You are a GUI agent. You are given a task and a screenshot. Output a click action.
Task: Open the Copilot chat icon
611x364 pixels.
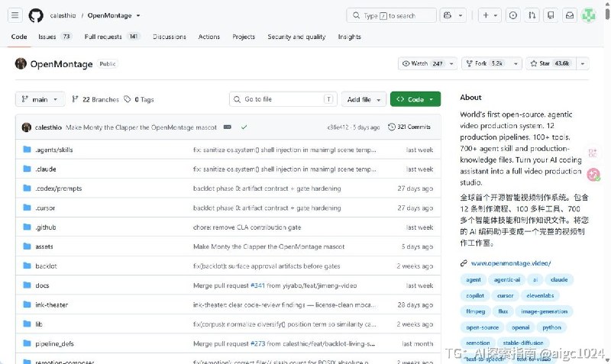tap(448, 15)
